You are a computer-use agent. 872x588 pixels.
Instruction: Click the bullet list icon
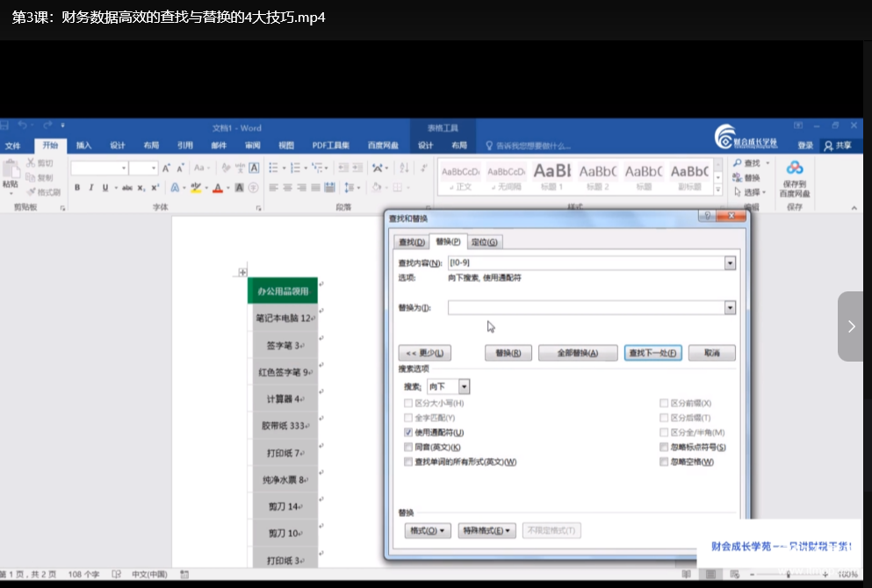[x=273, y=168]
